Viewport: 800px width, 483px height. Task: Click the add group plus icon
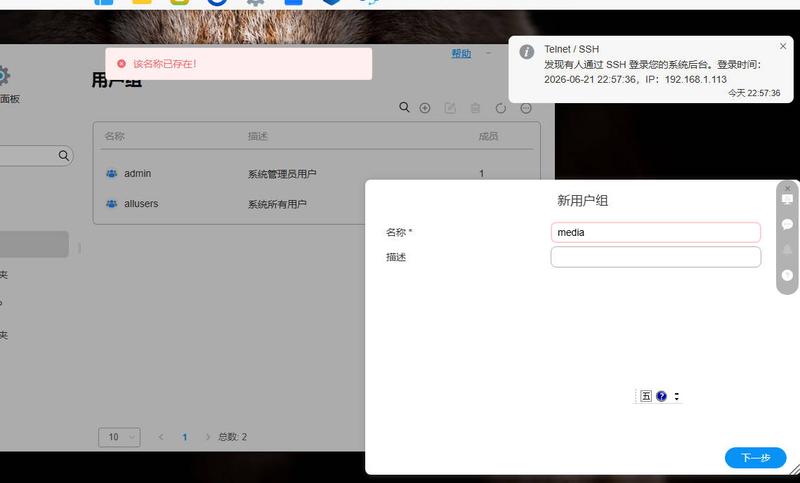(x=424, y=108)
